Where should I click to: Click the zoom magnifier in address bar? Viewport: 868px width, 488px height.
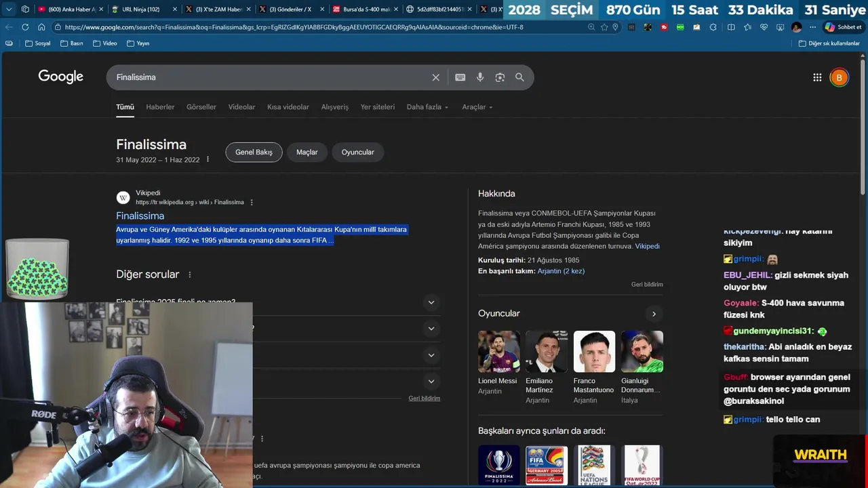pos(591,27)
